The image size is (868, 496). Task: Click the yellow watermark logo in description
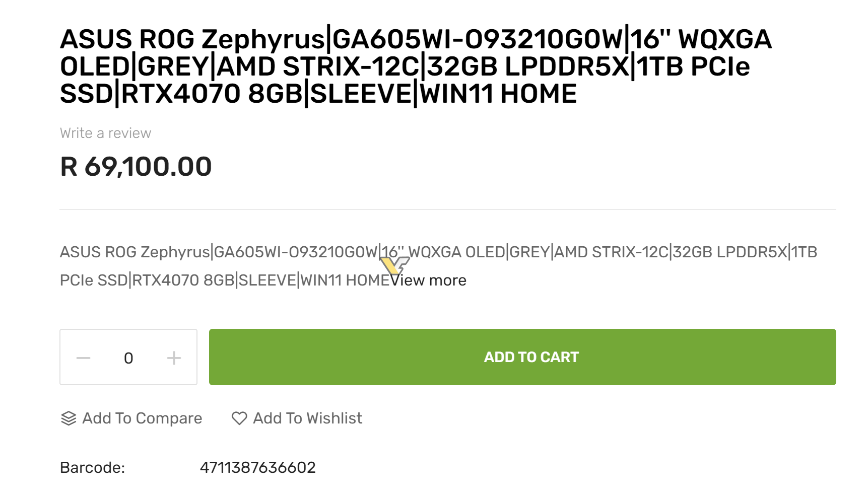click(x=394, y=264)
